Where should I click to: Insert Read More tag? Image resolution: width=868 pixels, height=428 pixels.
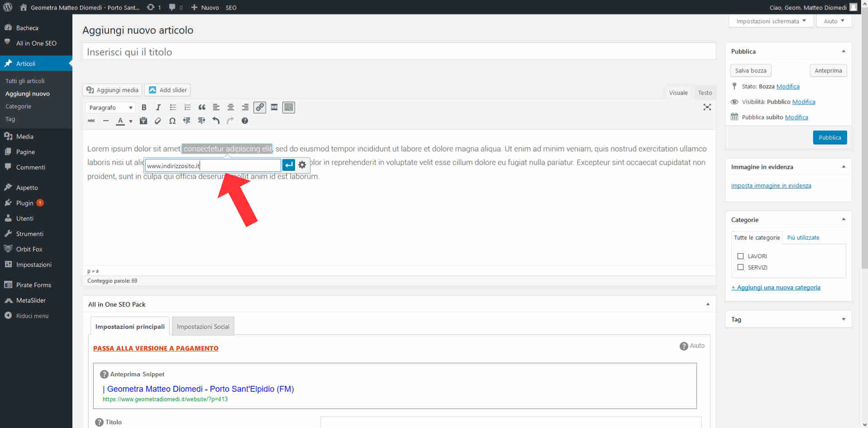274,107
